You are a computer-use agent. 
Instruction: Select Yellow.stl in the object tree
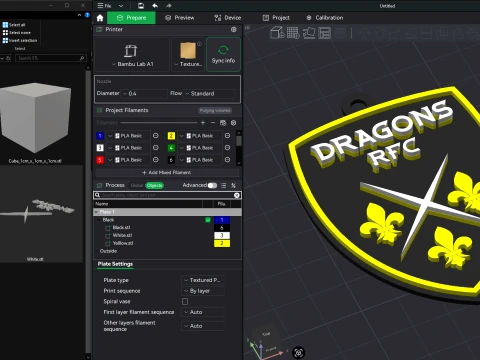pyautogui.click(x=123, y=243)
